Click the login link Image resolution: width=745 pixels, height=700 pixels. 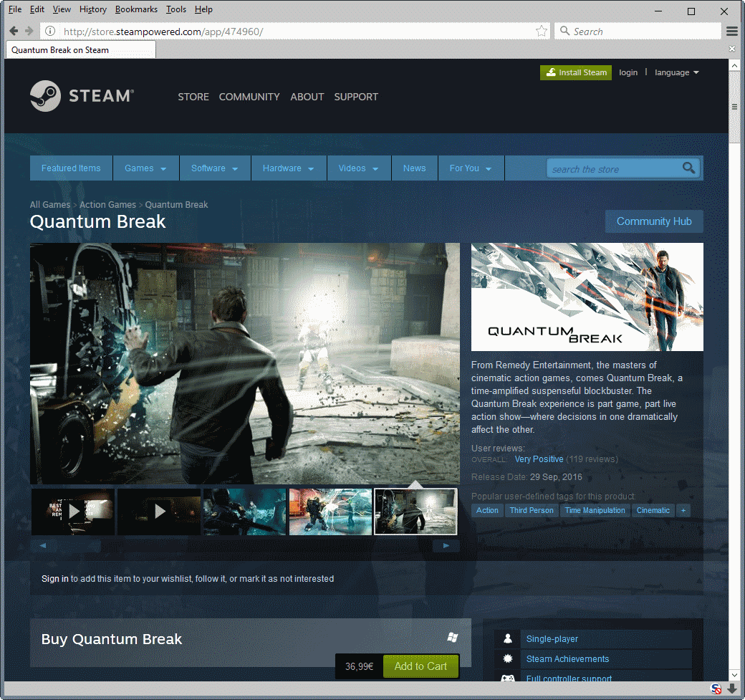628,72
